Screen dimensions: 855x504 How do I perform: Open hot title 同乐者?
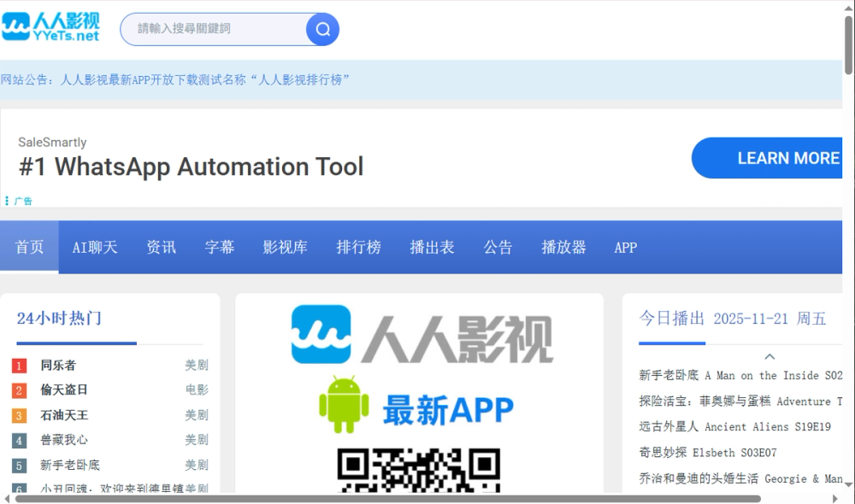click(x=58, y=365)
